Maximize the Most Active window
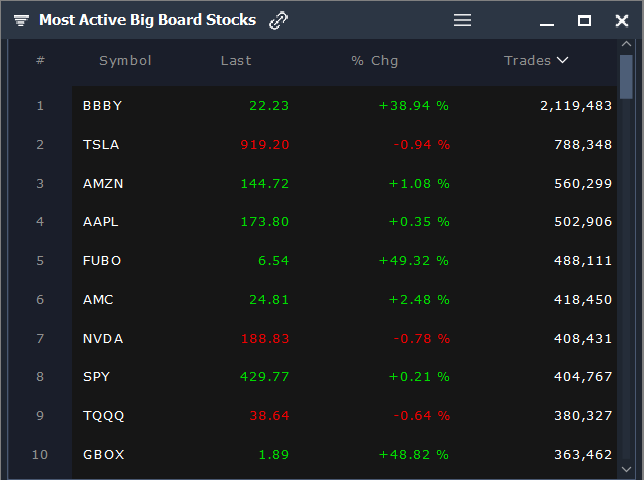The height and width of the screenshot is (480, 644). point(584,20)
